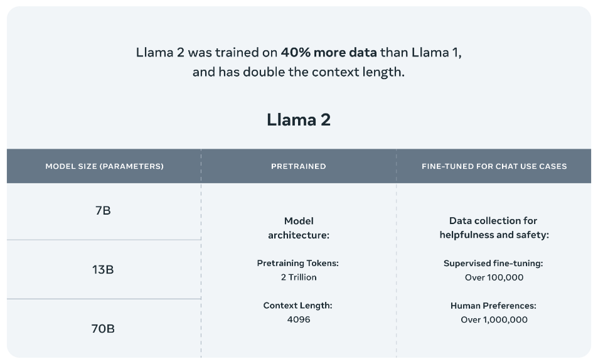The width and height of the screenshot is (598, 364).
Task: Click the "7B" model size cell
Action: (103, 211)
